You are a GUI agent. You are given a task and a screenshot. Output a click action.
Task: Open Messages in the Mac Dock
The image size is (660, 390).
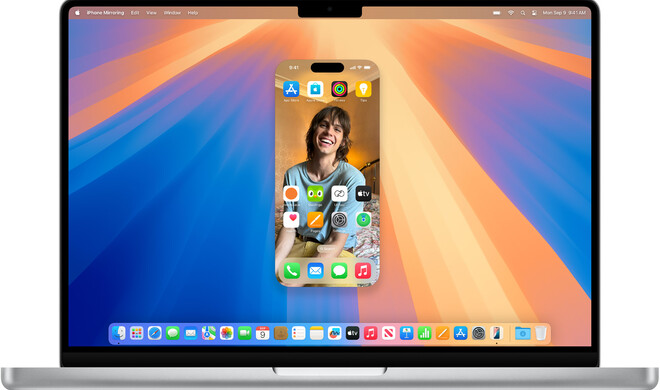click(x=172, y=333)
